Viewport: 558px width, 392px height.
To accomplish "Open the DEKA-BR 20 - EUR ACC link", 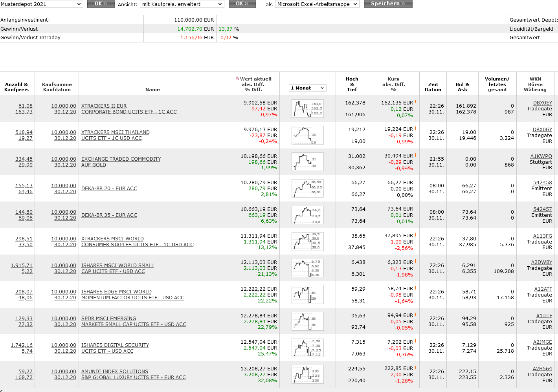I will click(x=109, y=189).
